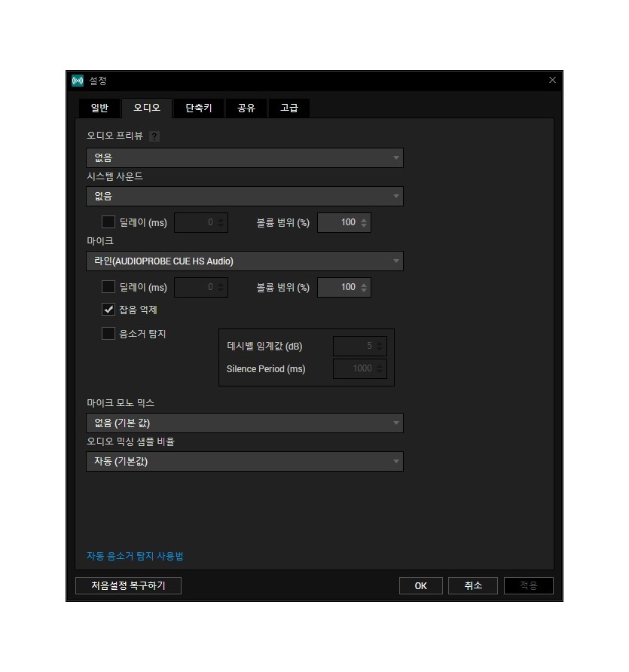
Task: Open the 오디오 프리뷰 dropdown
Action: click(x=245, y=157)
